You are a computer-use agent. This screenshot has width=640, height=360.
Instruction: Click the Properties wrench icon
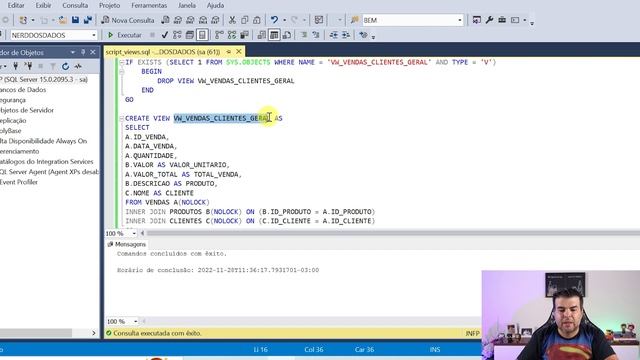coord(489,20)
